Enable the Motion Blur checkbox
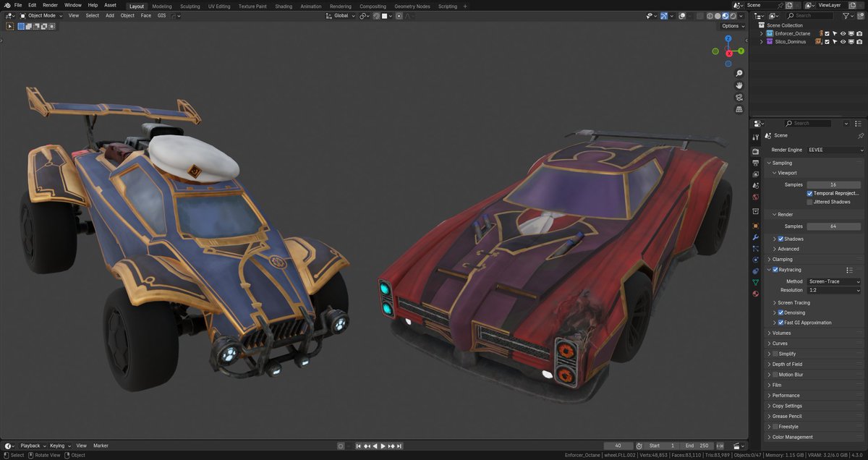The height and width of the screenshot is (460, 868). [x=775, y=375]
